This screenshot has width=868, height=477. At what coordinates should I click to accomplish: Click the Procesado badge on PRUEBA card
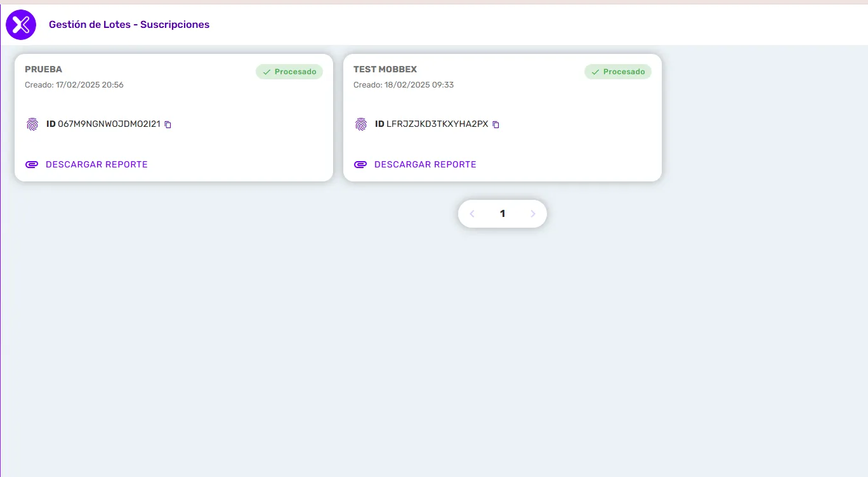click(289, 72)
